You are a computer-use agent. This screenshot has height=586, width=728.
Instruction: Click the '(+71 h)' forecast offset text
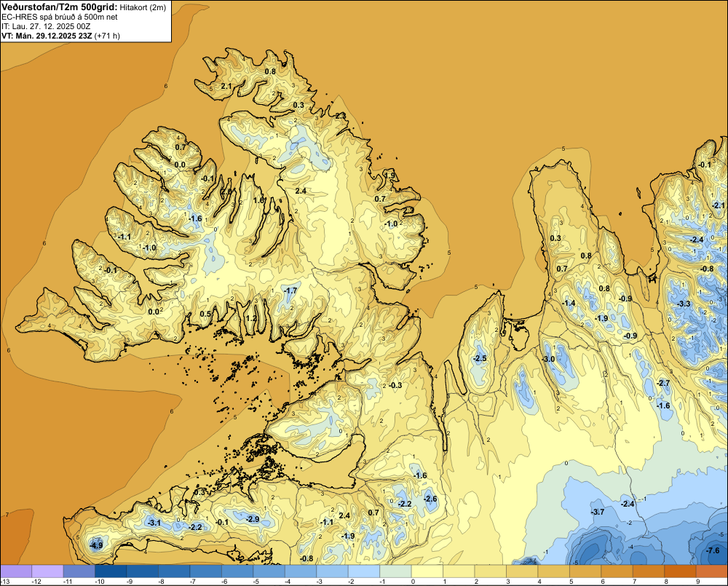coord(107,36)
